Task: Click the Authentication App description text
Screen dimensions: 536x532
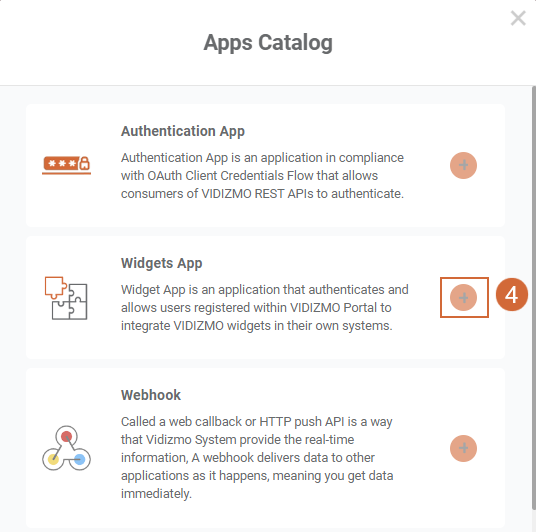Action: (x=263, y=176)
